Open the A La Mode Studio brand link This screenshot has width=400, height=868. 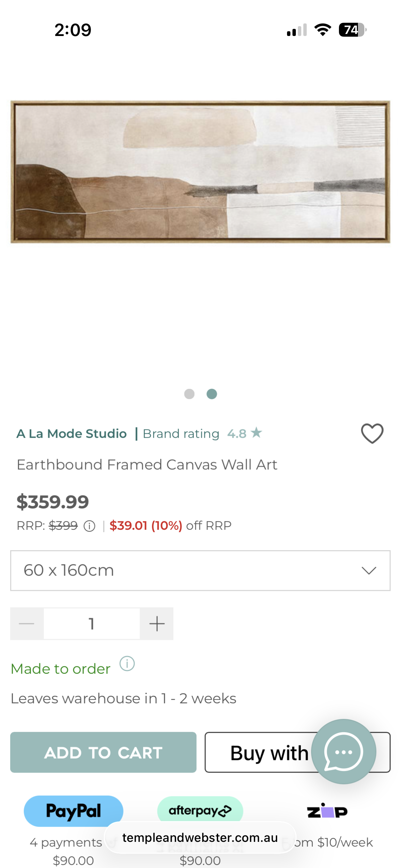coord(72,434)
